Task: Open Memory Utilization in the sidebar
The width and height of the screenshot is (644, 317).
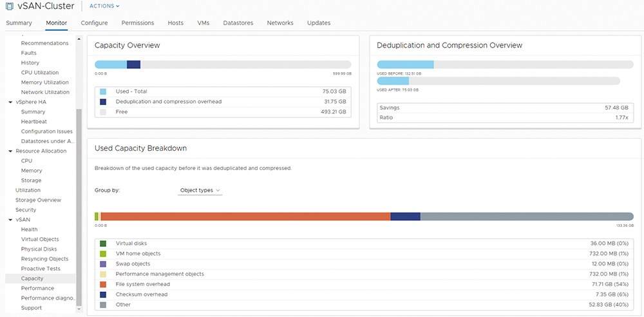Action: click(x=45, y=82)
